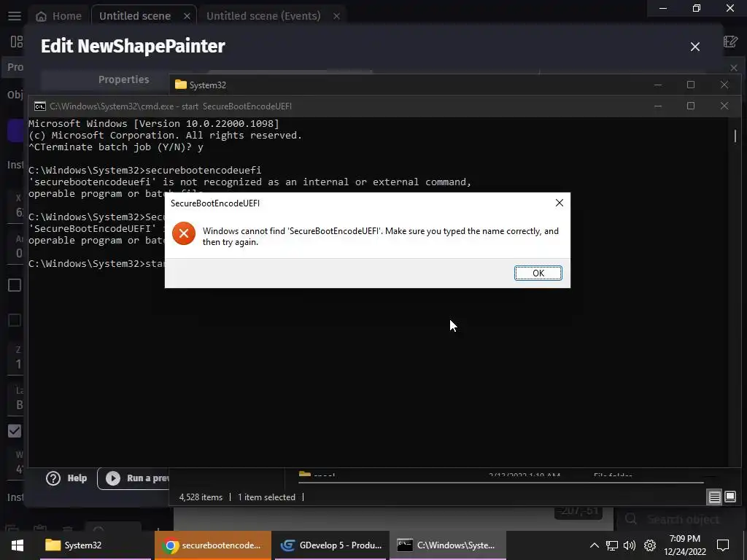Click OK in the SecureBootEncodeUEFI error dialog

tap(538, 273)
